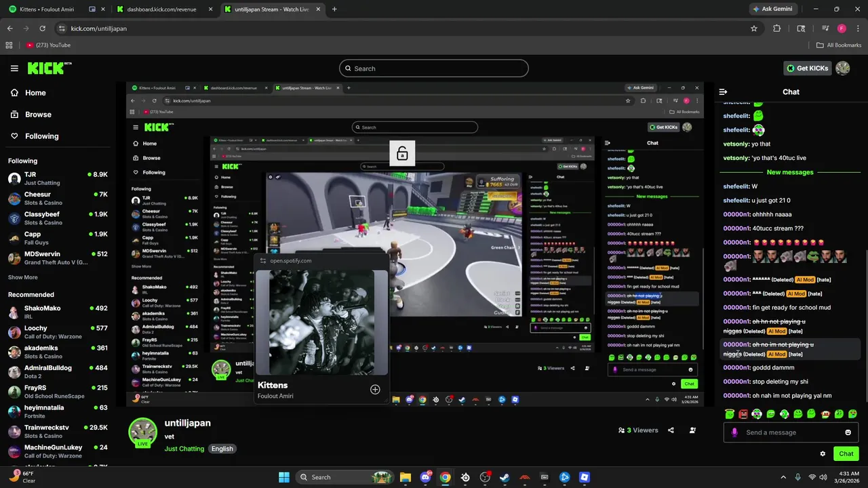
Task: Open Roblox from the taskbar
Action: pyautogui.click(x=585, y=477)
